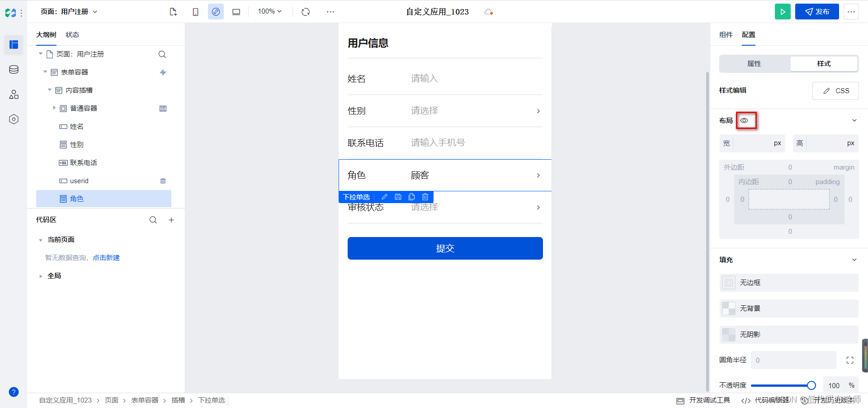Viewport: 868px width, 408px height.
Task: Click the blue 提交 submit button
Action: click(x=445, y=248)
